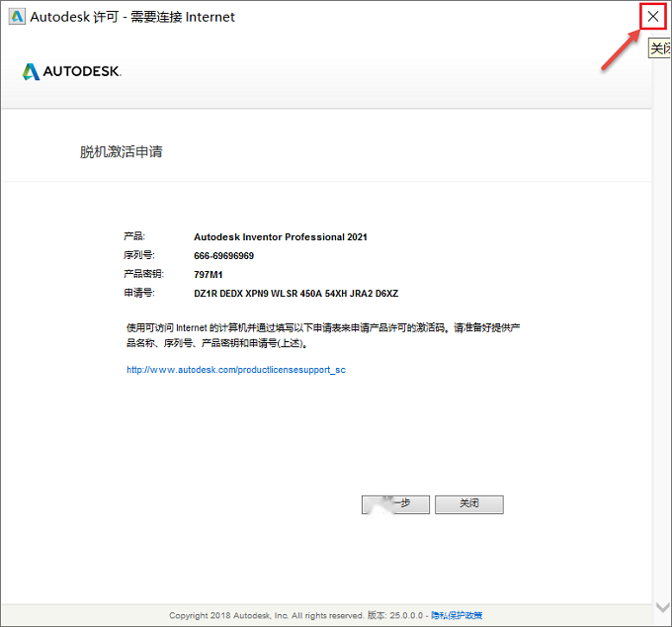Viewport: 672px width, 627px height.
Task: Click the scrollbar down arrow
Action: click(662, 607)
